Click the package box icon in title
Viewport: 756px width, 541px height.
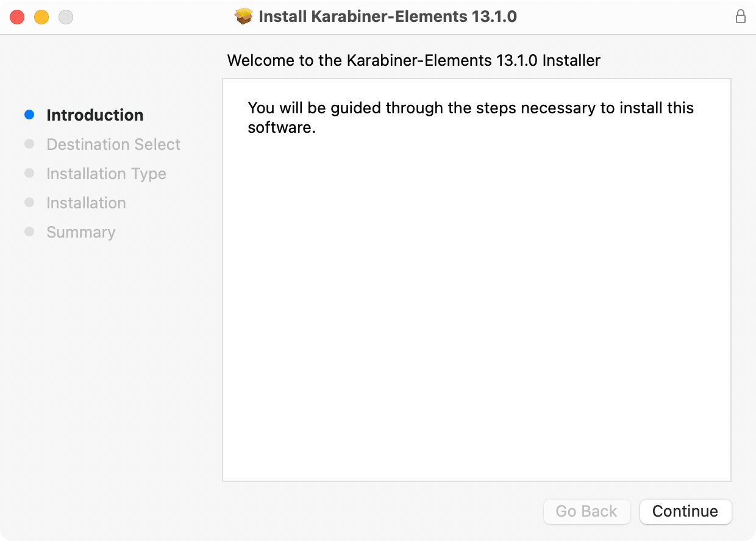point(244,16)
